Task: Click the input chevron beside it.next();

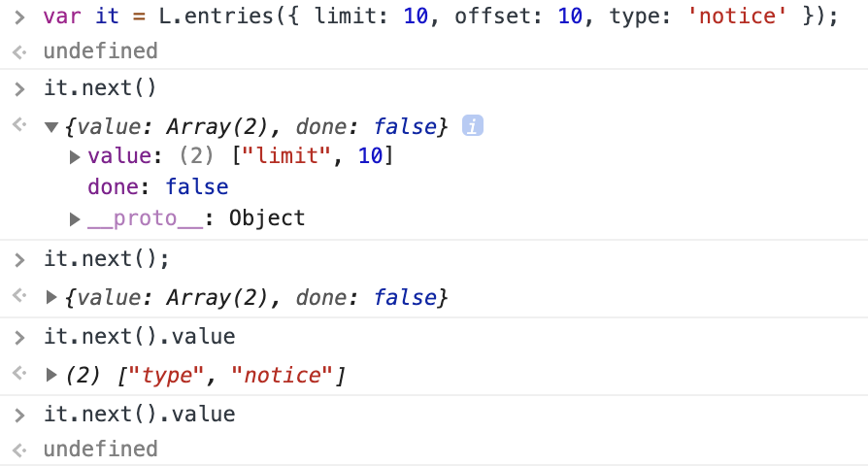Action: tap(20, 259)
